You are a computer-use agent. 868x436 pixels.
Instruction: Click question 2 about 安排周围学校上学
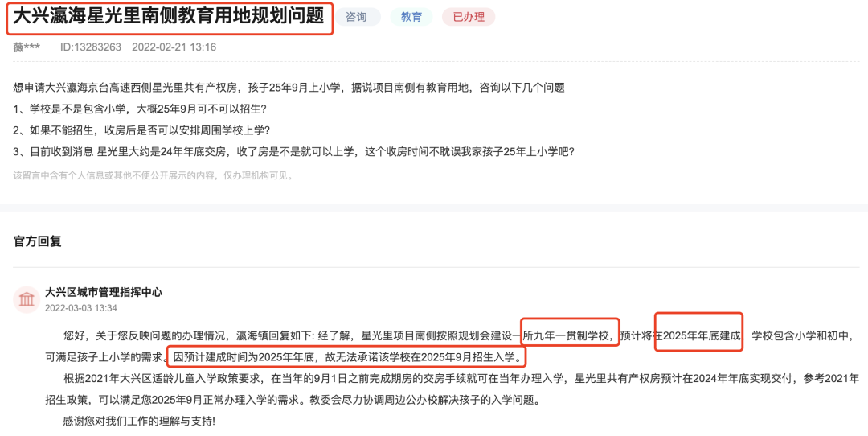(141, 131)
